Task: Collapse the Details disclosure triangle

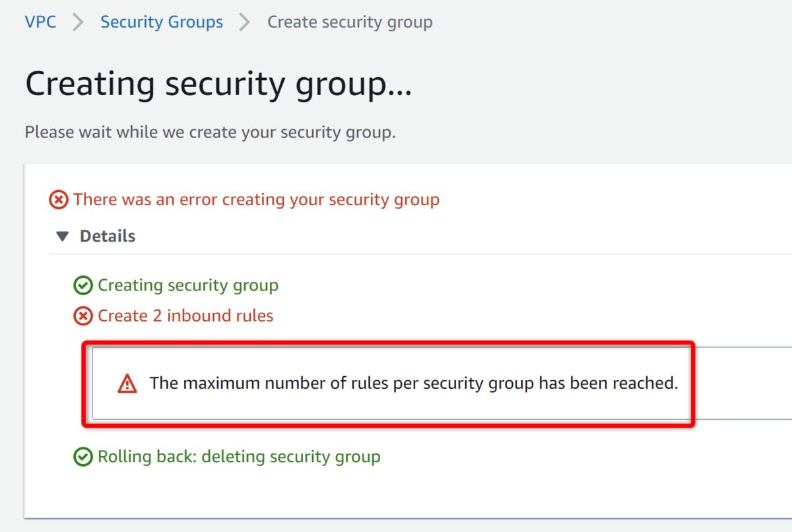Action: coord(63,236)
